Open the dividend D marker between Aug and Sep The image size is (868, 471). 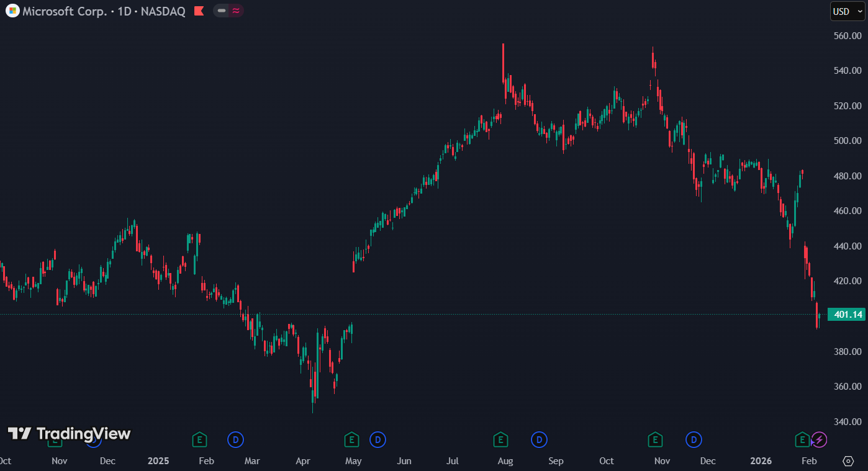tap(539, 440)
